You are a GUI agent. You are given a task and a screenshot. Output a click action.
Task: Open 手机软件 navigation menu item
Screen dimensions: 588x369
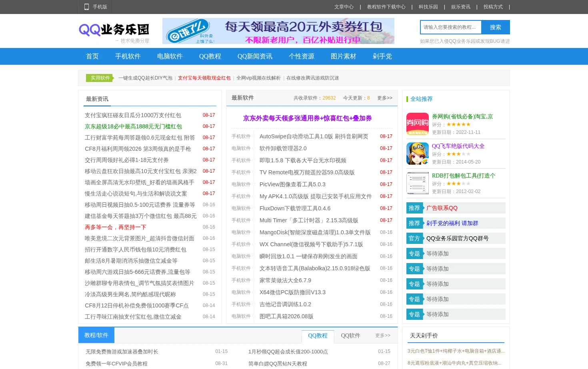click(x=128, y=56)
